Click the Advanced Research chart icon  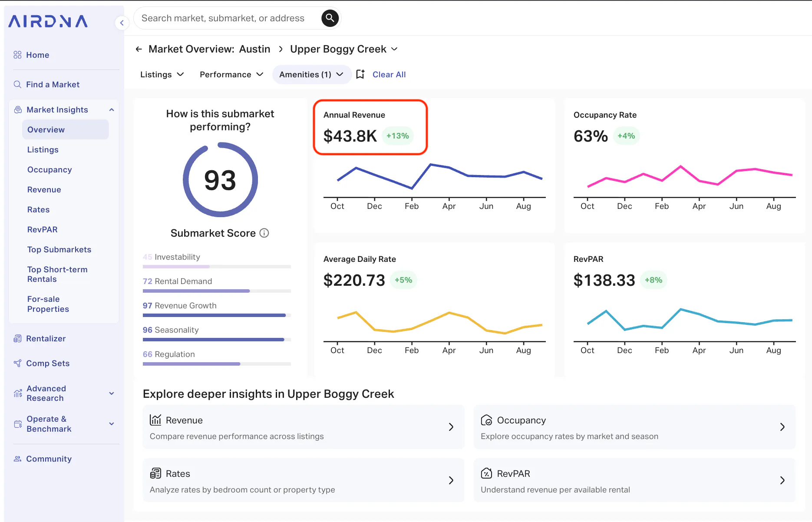18,393
